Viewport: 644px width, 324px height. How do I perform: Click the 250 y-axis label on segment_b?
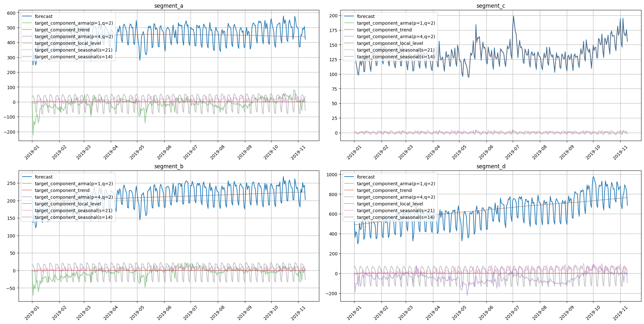click(x=11, y=183)
